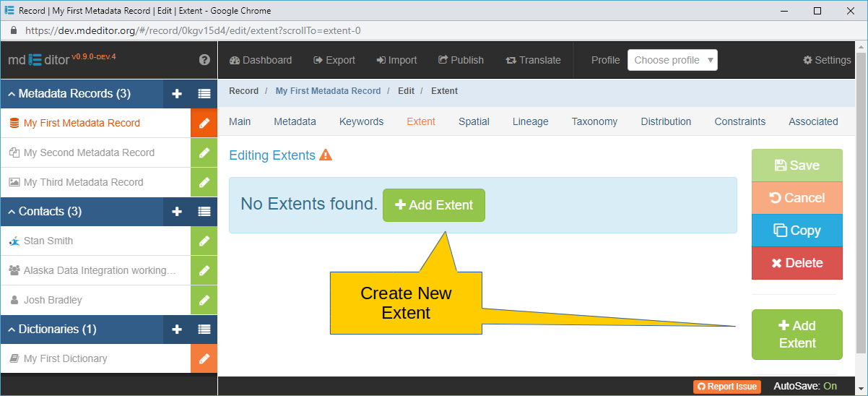Click Add Extent next to No Extents found
868x396 pixels.
click(434, 205)
